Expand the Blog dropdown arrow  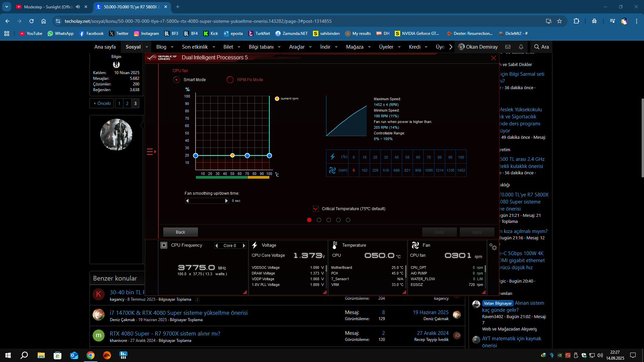[x=172, y=47]
